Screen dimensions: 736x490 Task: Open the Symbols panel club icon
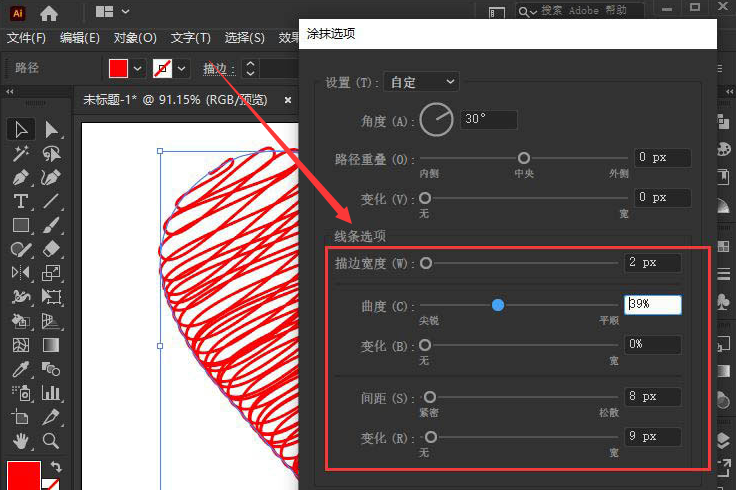[x=723, y=301]
